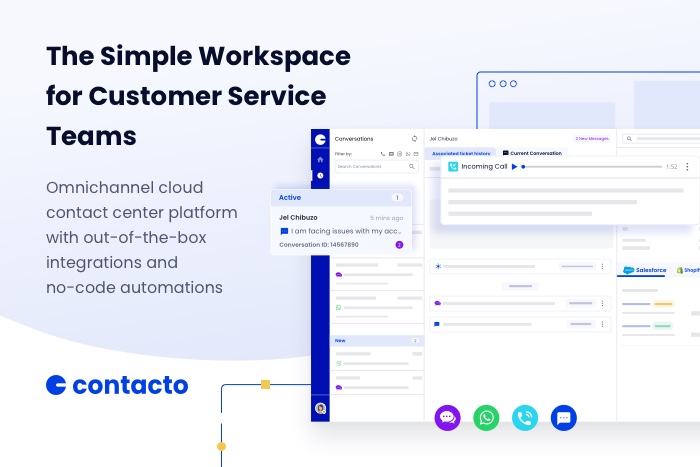Open Jel Chibuzo's active conversation card

coord(341,230)
